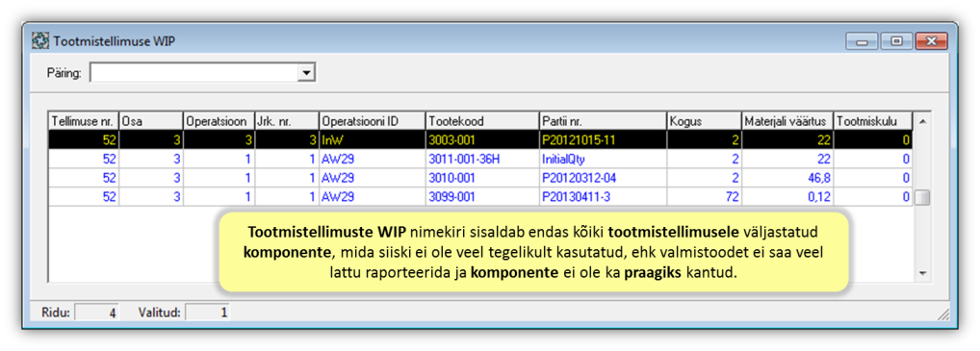Click the Ridu count field showing 4
980x351 pixels.
[97, 313]
